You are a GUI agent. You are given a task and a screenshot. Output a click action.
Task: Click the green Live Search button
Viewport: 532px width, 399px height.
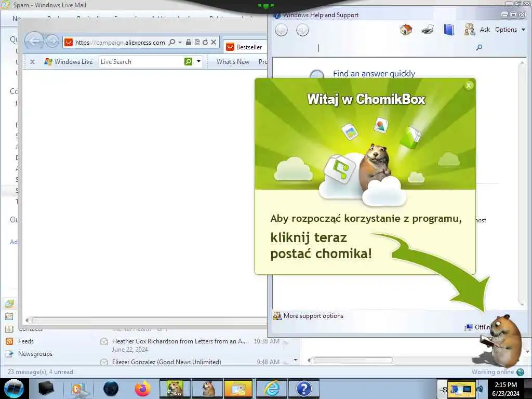coord(188,61)
